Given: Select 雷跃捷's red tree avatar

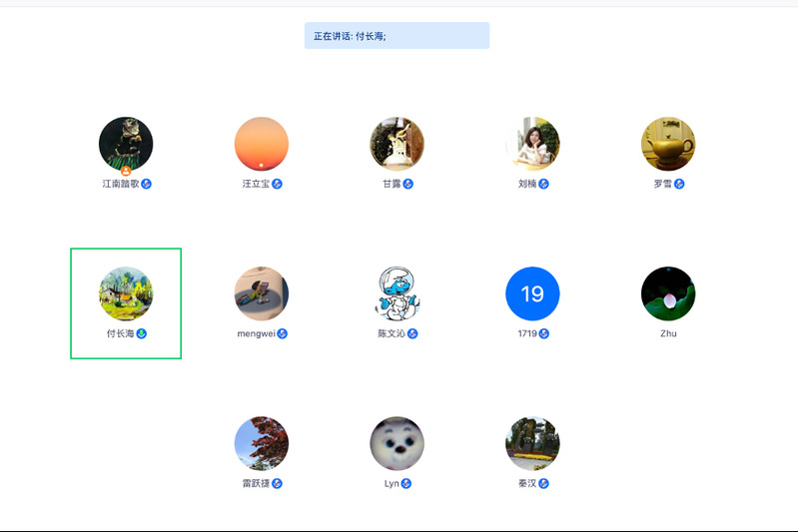Looking at the screenshot, I should pos(262,443).
